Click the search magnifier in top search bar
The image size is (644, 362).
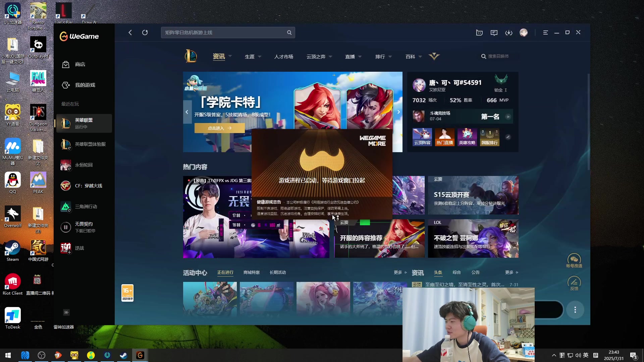coord(289,33)
